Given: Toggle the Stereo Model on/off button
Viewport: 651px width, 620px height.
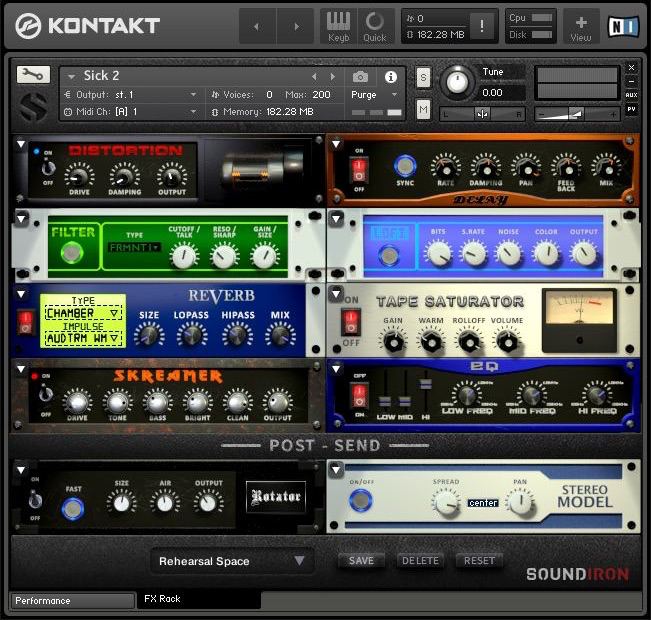Looking at the screenshot, I should click(359, 500).
